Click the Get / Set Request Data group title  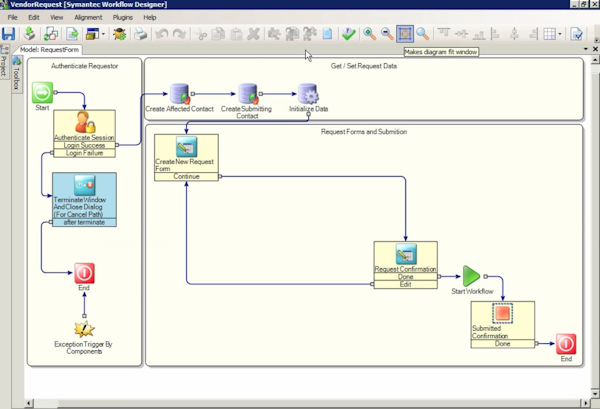click(x=364, y=66)
